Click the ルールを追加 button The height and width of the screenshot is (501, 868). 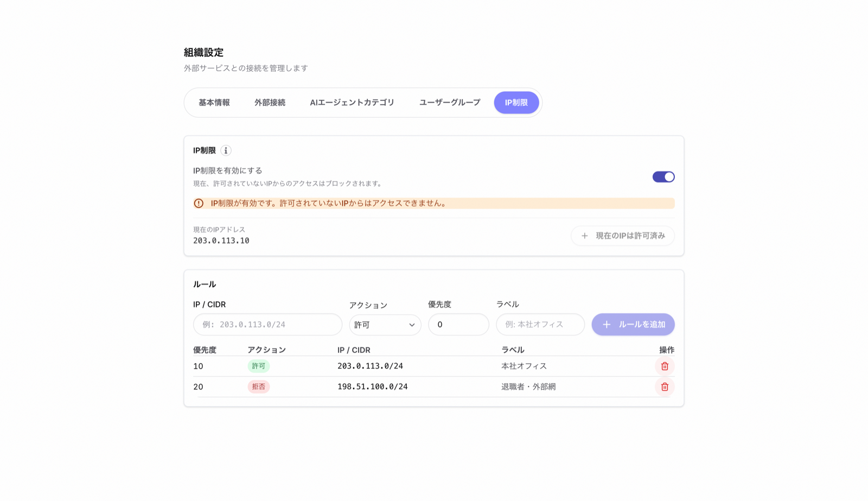coord(633,325)
